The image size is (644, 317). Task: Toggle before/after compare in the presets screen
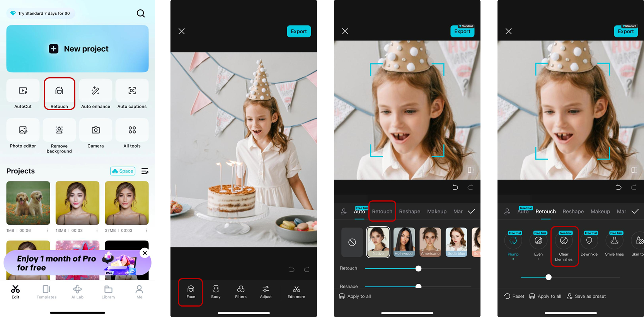(470, 170)
